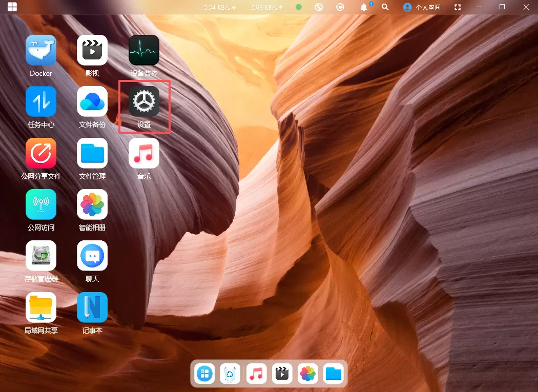
Task: Open the app launcher grid in dock
Action: (x=205, y=374)
